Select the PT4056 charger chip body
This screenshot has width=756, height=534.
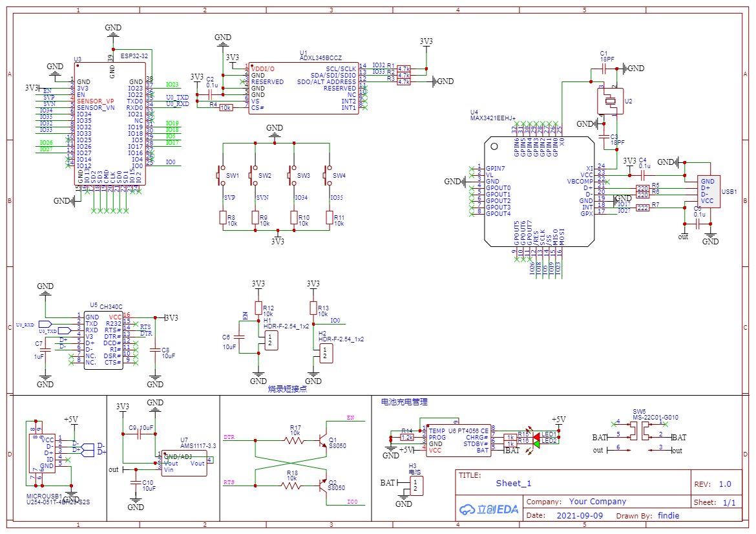pos(458,440)
